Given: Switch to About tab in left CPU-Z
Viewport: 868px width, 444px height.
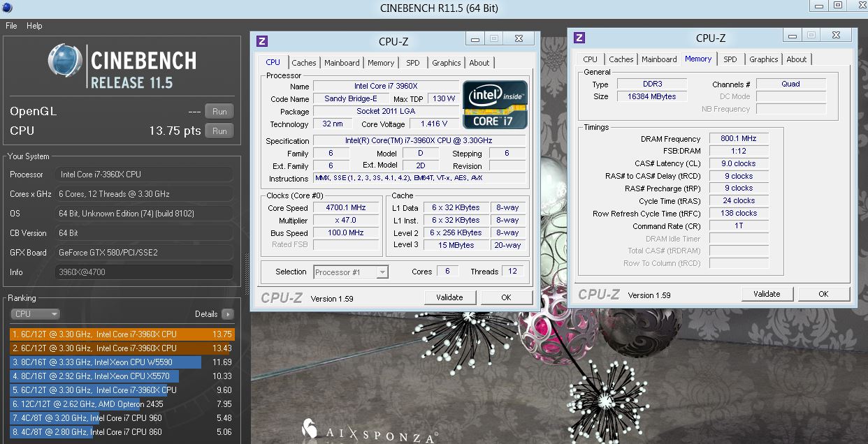Looking at the screenshot, I should (479, 63).
